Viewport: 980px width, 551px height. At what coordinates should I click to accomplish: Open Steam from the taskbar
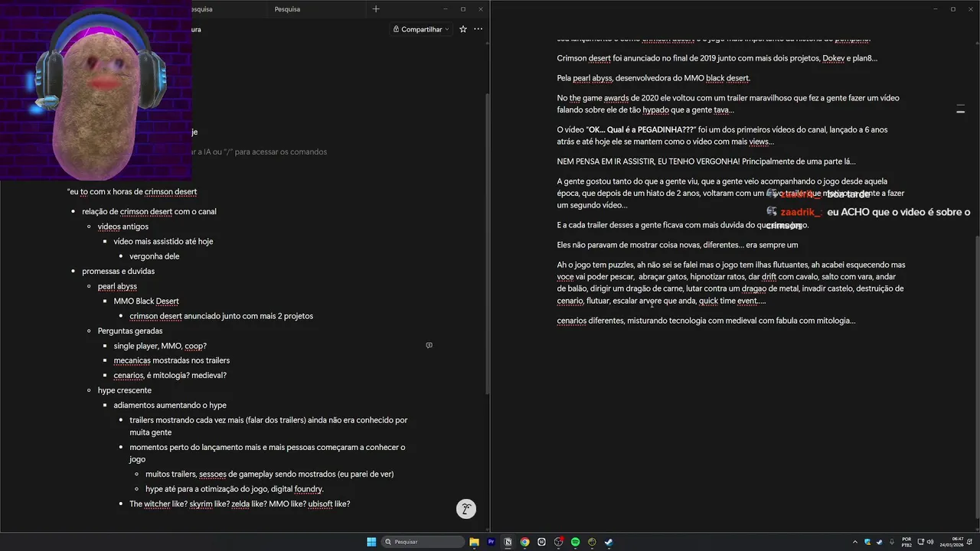(609, 542)
